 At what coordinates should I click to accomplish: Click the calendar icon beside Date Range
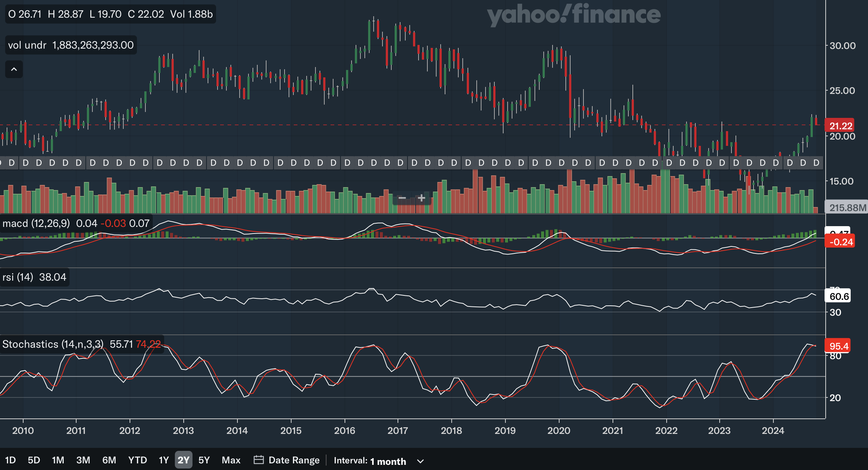click(x=258, y=460)
